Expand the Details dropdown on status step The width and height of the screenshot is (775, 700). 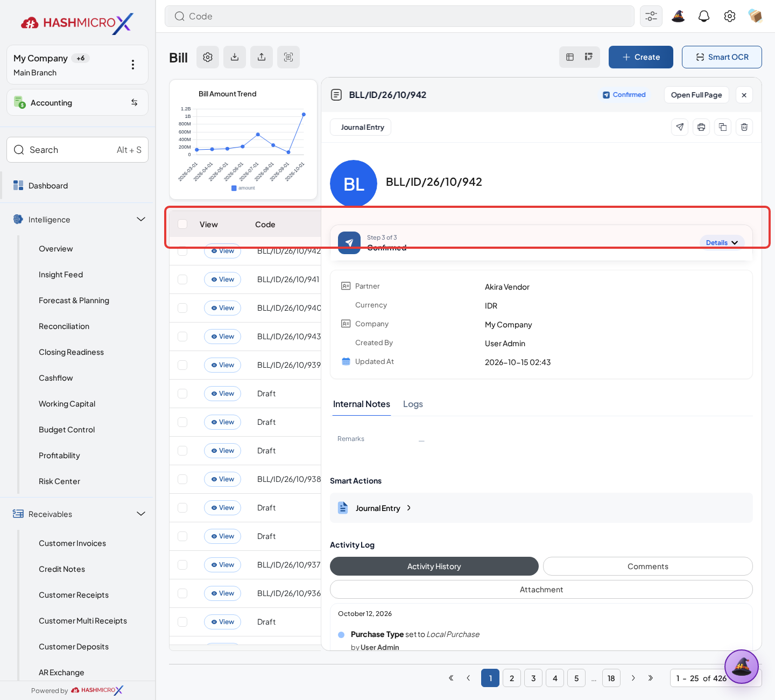[722, 243]
